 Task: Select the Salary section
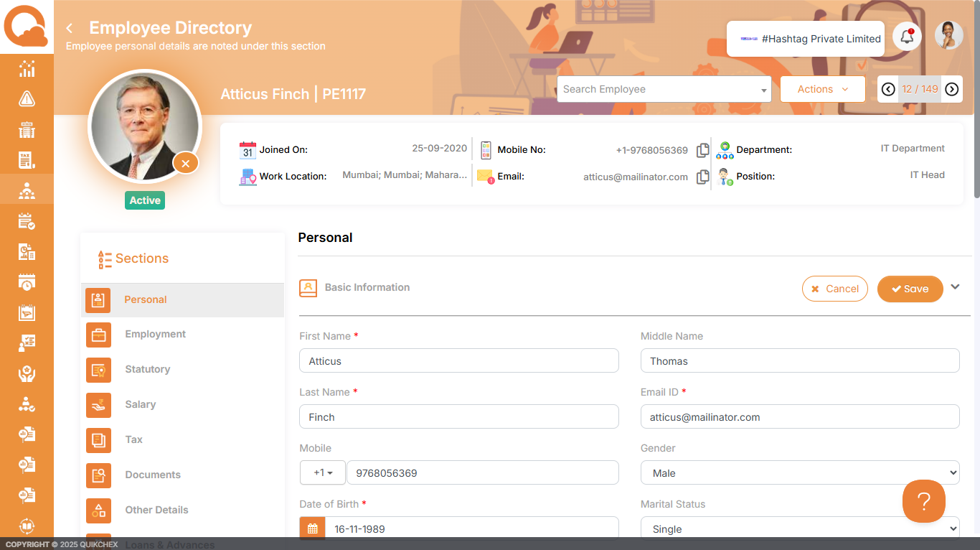(x=182, y=405)
